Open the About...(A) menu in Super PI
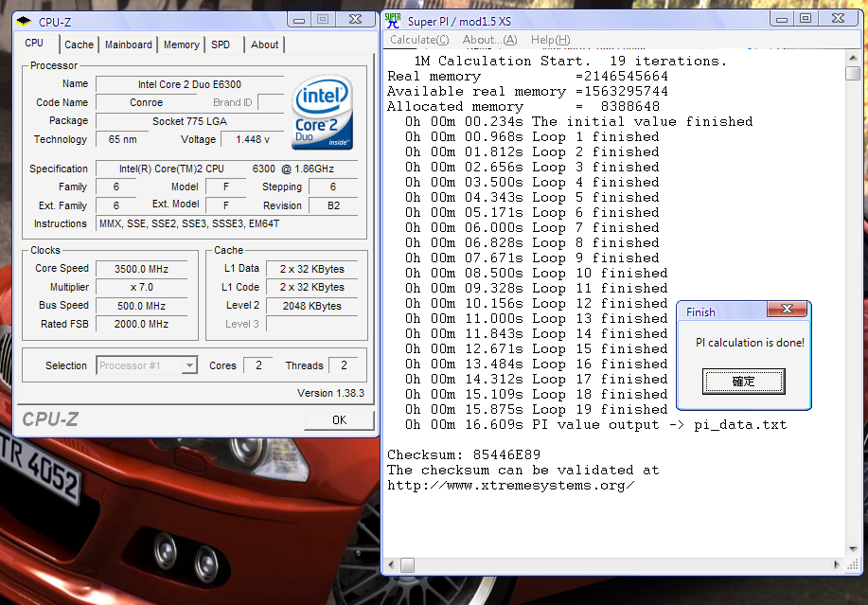 click(x=489, y=40)
